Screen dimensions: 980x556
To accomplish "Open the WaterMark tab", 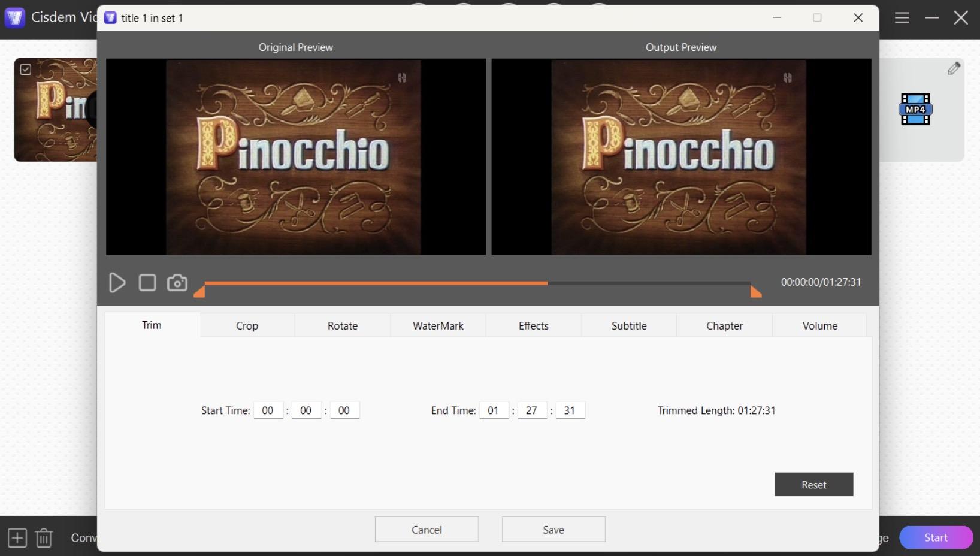I will [438, 325].
